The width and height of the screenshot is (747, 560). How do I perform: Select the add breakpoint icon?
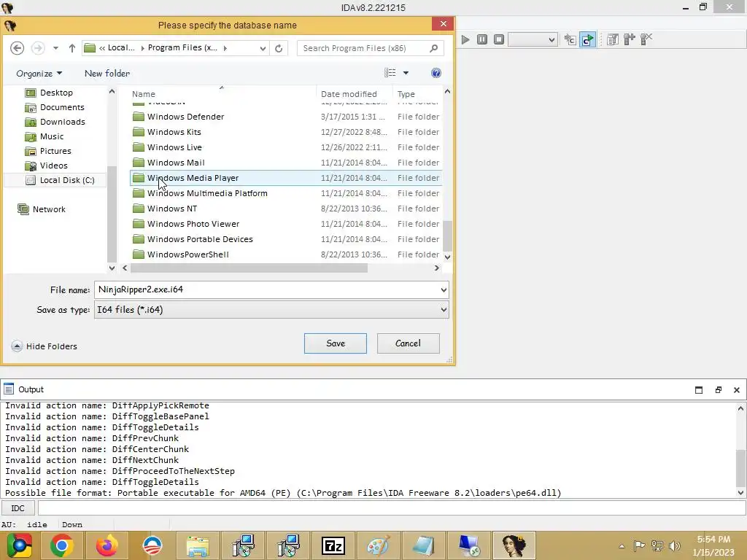[630, 39]
